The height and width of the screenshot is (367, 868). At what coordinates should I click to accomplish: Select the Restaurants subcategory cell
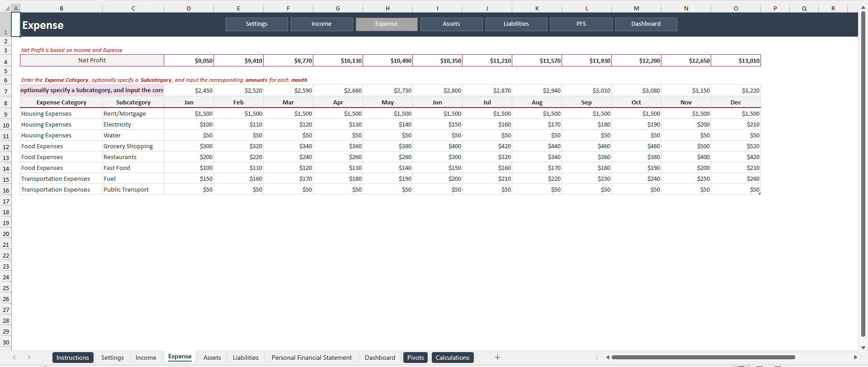click(133, 157)
